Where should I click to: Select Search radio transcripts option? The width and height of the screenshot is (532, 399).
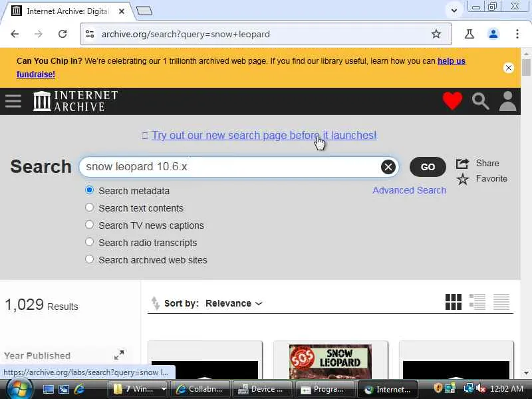pos(89,242)
